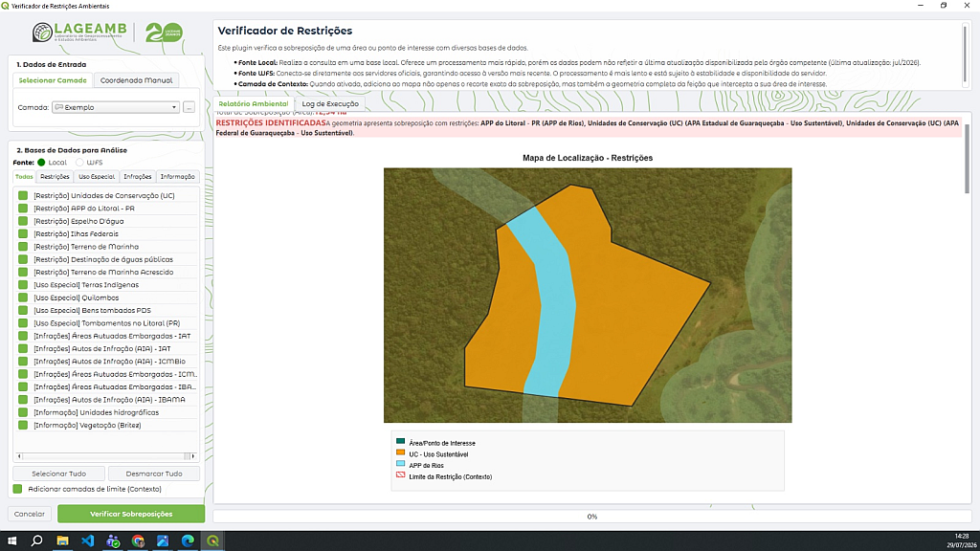
Task: Toggle Quilombos checkbox
Action: [x=23, y=298]
